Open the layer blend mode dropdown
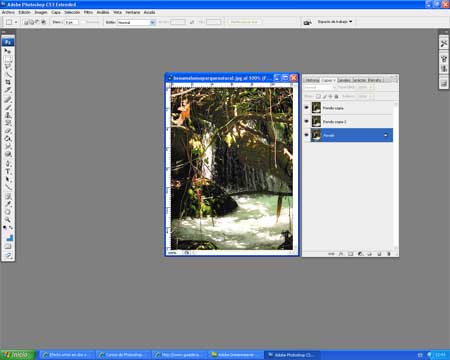Screen dimensions: 450x360 (319, 87)
